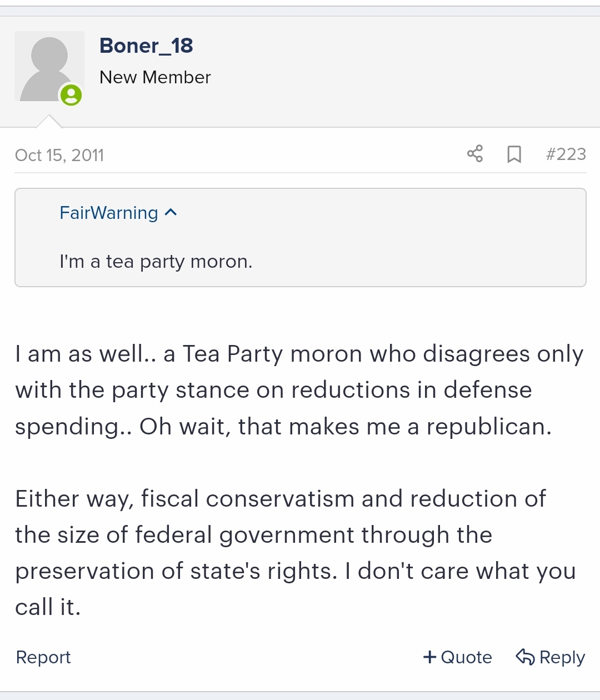Screen dimensions: 600x700
Task: Click the curved arrow icon on Reply
Action: [x=525, y=657]
